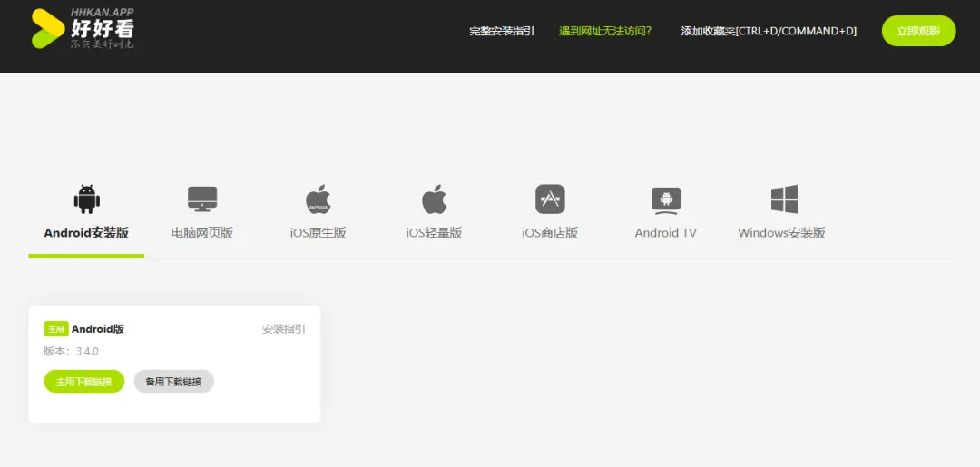Viewport: 980px width, 467px height.
Task: Click the 主用下载链接 button
Action: 84,382
